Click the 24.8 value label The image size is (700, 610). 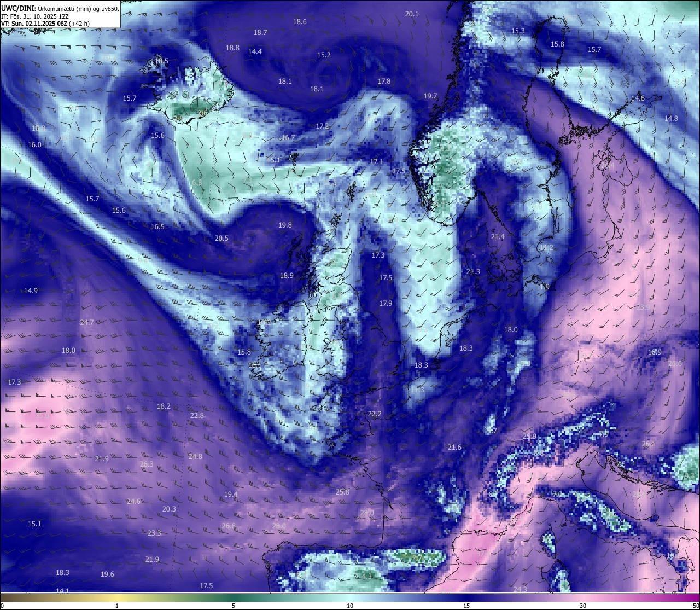(195, 457)
